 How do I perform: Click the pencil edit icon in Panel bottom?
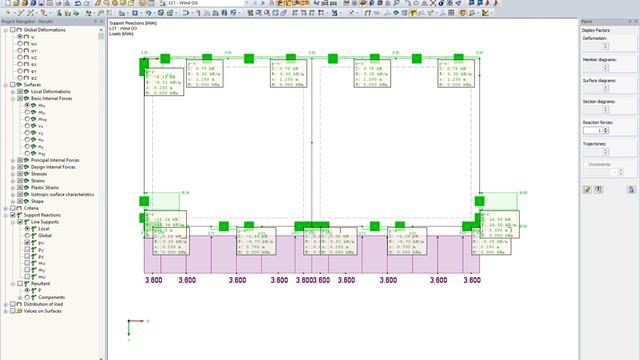[x=587, y=189]
